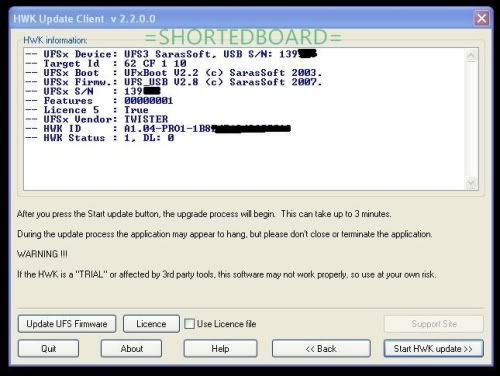The height and width of the screenshot is (376, 500).
Task: Click the Help button
Action: (220, 349)
